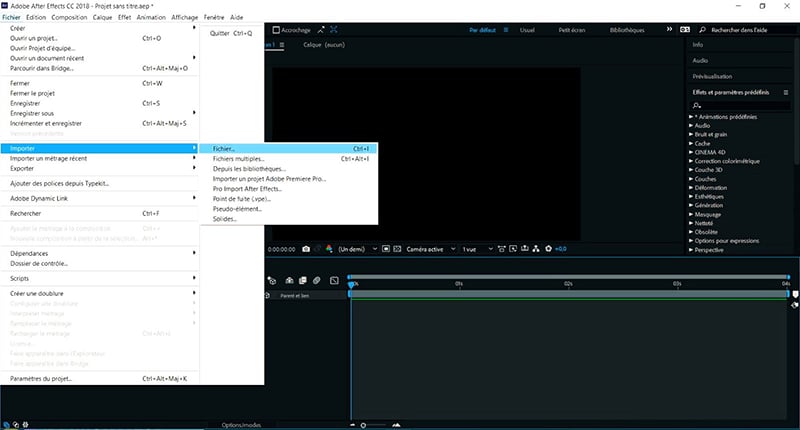Toggle the region of interest button
This screenshot has width=800, height=430.
(x=384, y=248)
